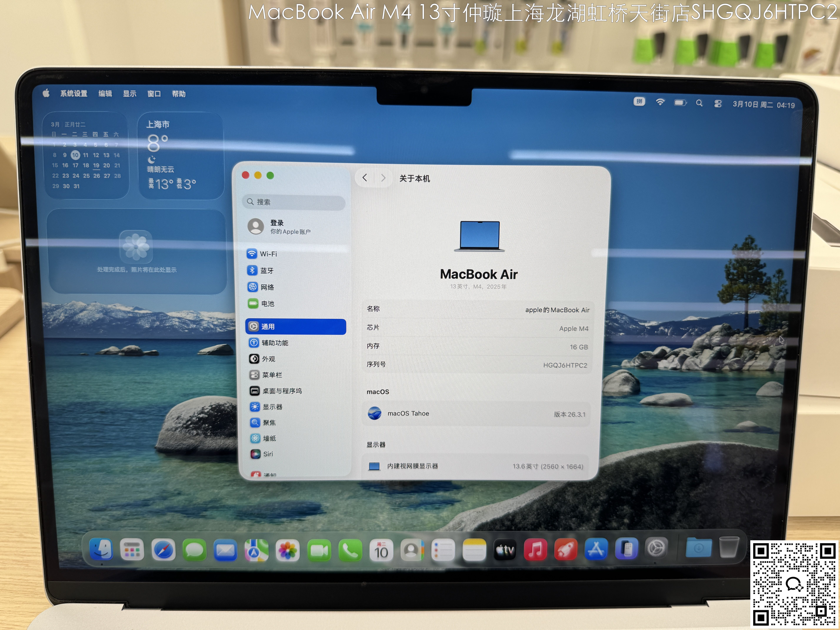Open the 编辑 menu in menu bar
840x630 pixels.
[105, 94]
